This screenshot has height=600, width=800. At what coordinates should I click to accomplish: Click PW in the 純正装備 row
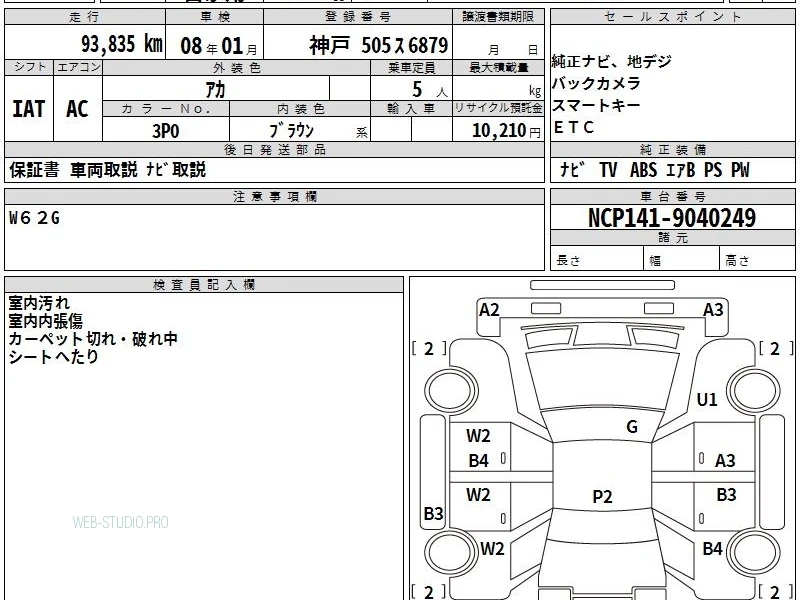[x=740, y=170]
